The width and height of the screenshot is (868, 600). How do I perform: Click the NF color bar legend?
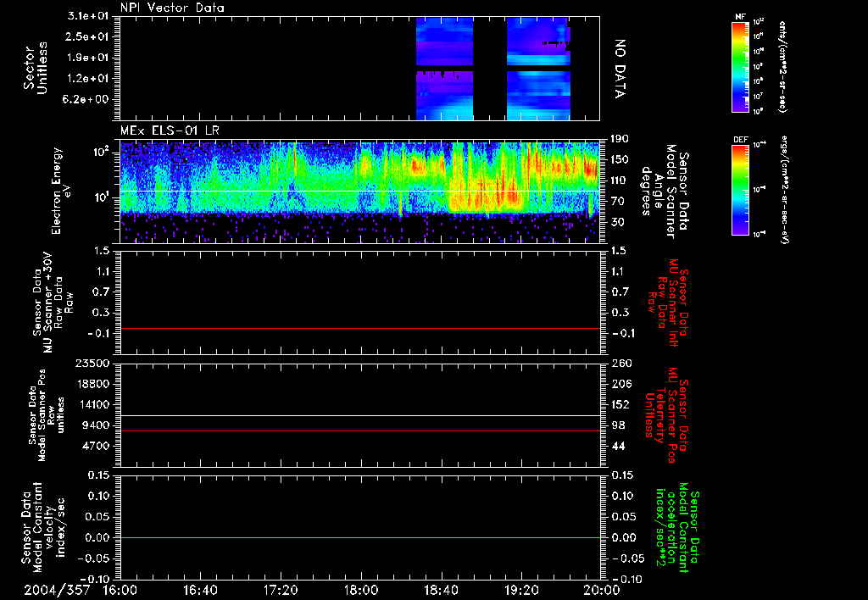click(740, 66)
